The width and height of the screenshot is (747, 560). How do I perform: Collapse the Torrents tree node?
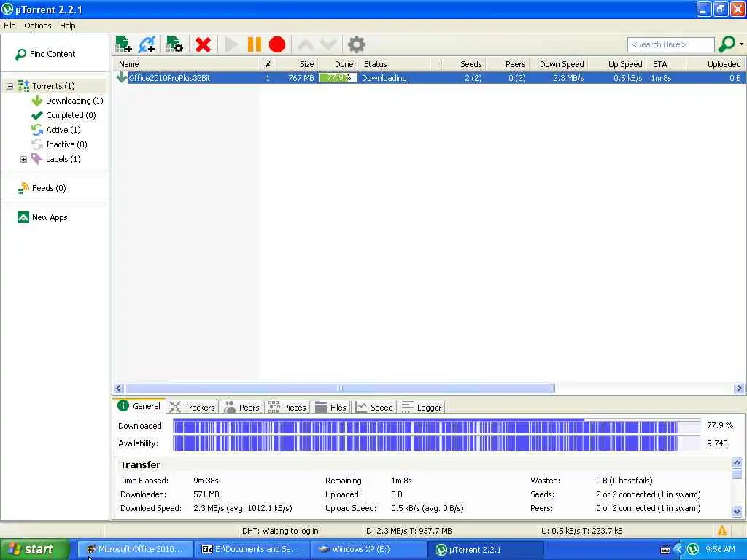pyautogui.click(x=9, y=86)
